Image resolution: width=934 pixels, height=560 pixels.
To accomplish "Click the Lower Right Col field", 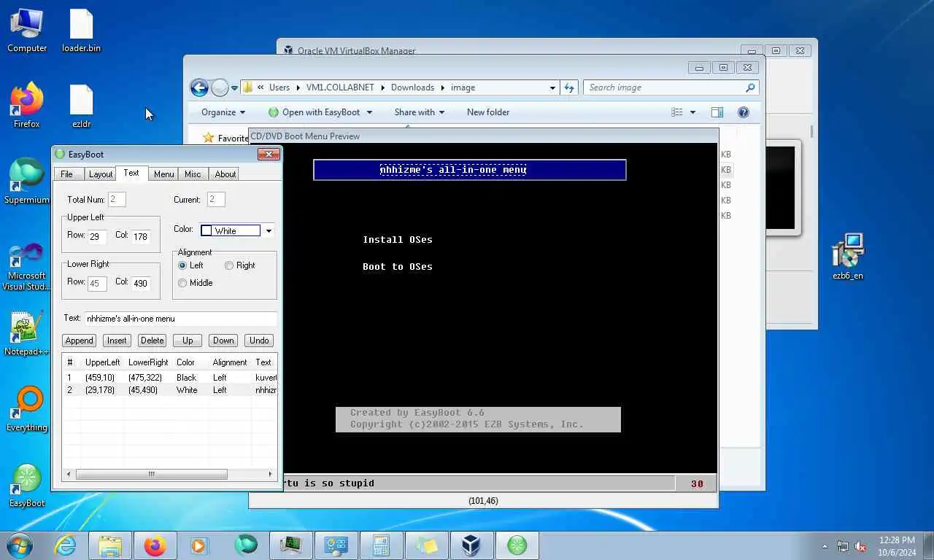I will pyautogui.click(x=141, y=283).
